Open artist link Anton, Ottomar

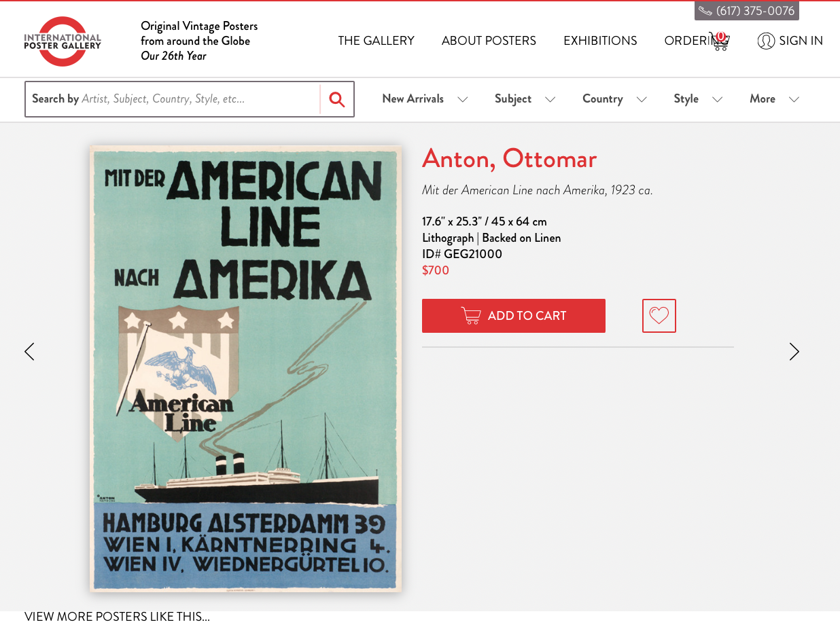pyautogui.click(x=509, y=159)
